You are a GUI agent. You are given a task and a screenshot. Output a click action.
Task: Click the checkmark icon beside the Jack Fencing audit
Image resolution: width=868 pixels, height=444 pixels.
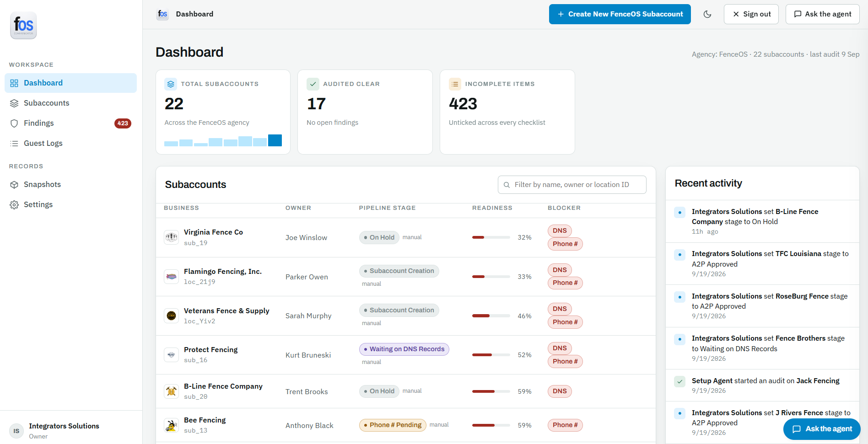680,381
